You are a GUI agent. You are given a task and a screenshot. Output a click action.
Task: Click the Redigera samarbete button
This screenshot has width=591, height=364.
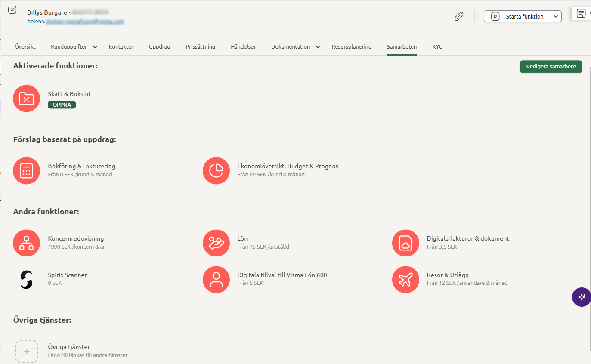click(x=551, y=67)
